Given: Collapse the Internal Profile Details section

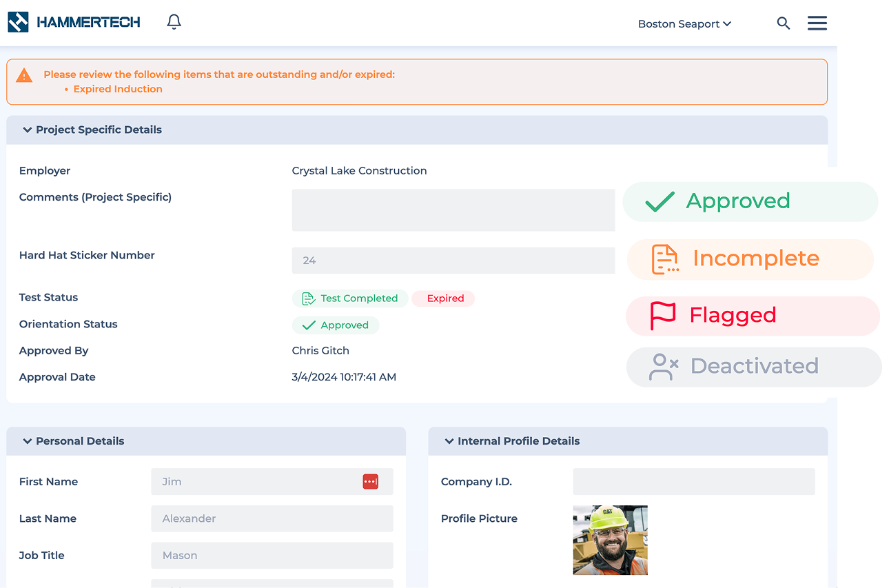Looking at the screenshot, I should 449,441.
